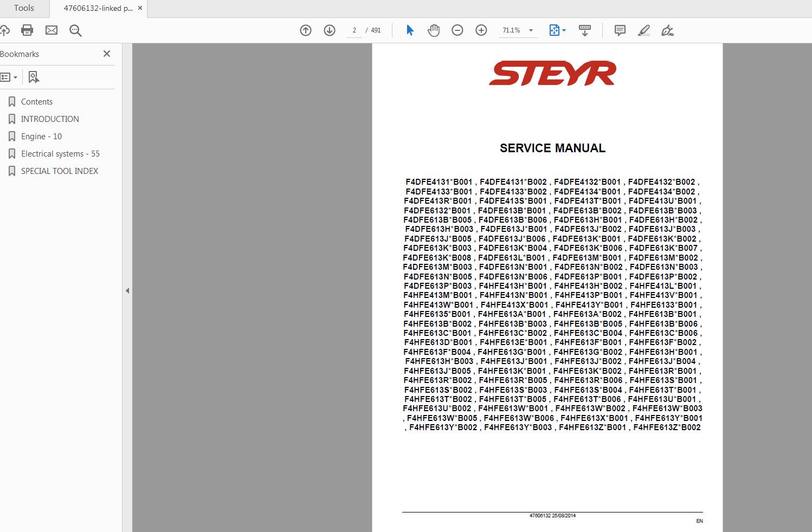
Task: Send file by email envelope icon
Action: coord(51,30)
